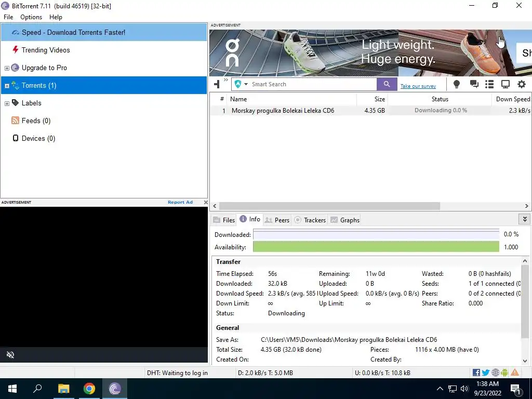Viewport: 532px width, 399px height.
Task: Click the orange warning triangle status icon
Action: point(515,372)
